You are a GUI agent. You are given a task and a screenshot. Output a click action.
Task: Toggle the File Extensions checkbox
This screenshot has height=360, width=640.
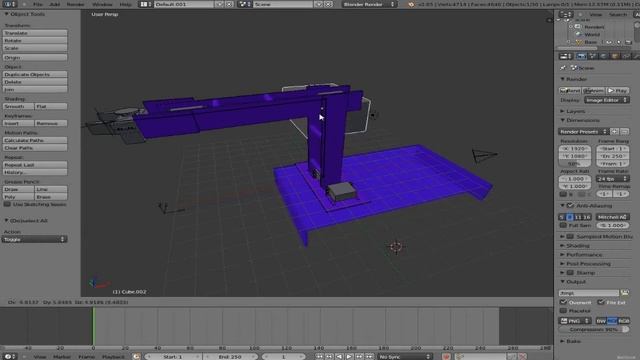coord(601,302)
